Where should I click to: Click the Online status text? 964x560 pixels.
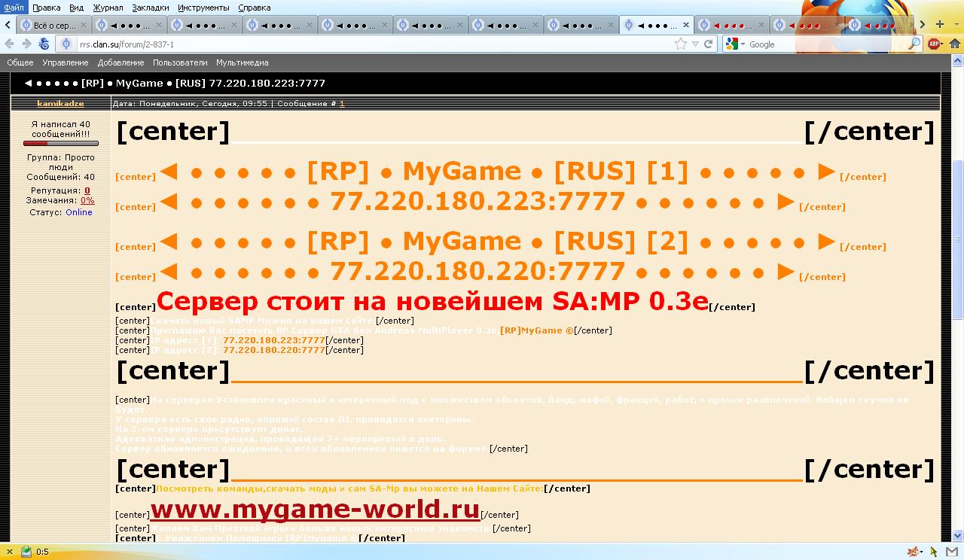coord(79,213)
